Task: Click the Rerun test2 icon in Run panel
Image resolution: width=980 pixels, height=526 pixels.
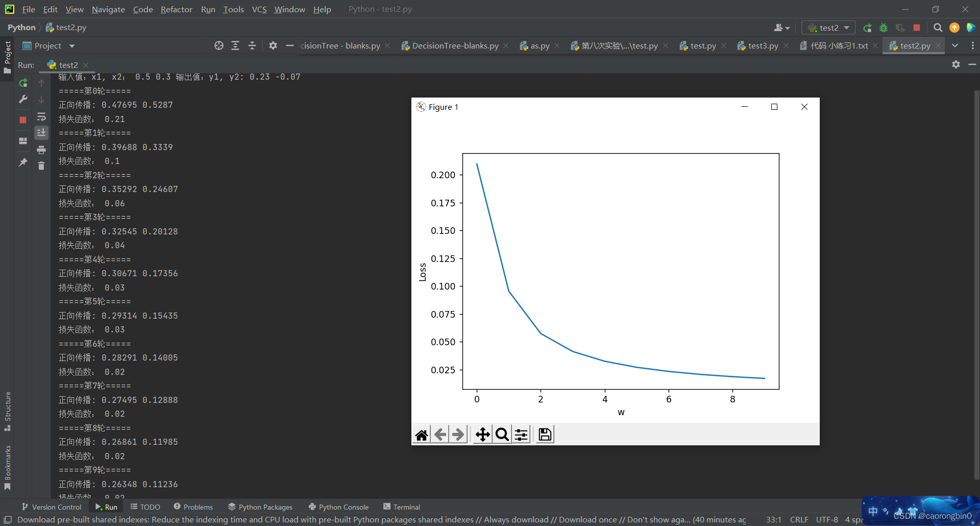Action: point(23,83)
